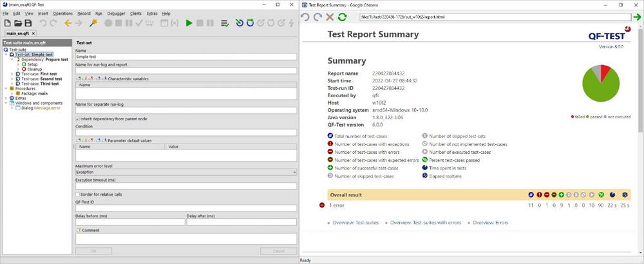The height and width of the screenshot is (264, 644).
Task: Click the Cancel button in Test-set details
Action: click(x=278, y=251)
